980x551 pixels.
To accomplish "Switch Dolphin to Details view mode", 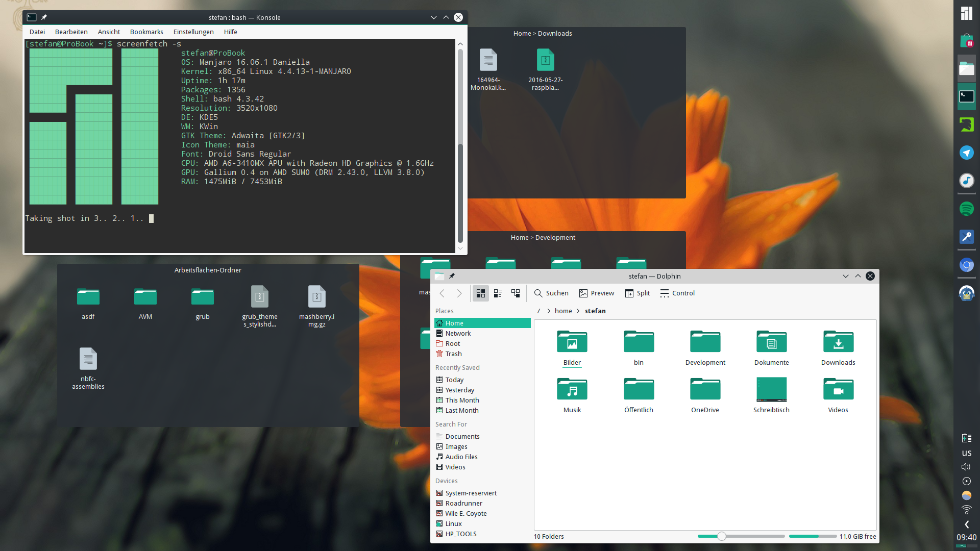I will [x=516, y=293].
